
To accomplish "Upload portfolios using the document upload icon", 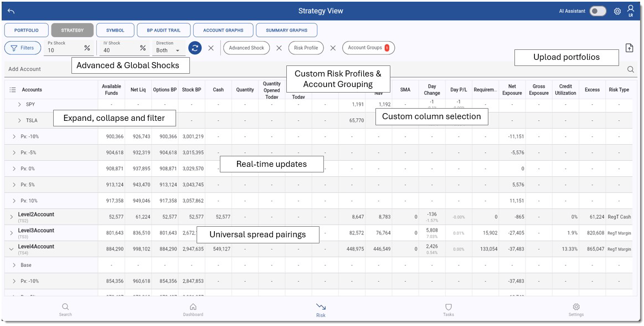I will 630,48.
